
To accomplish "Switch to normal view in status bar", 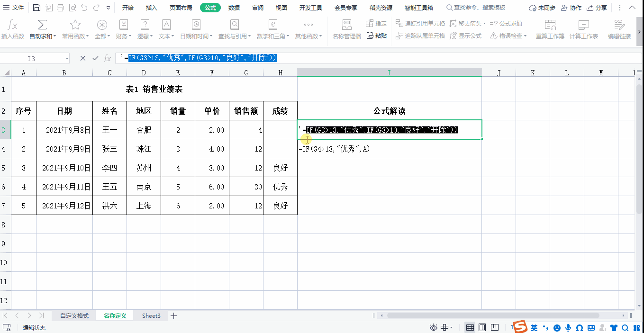I will coord(470,327).
